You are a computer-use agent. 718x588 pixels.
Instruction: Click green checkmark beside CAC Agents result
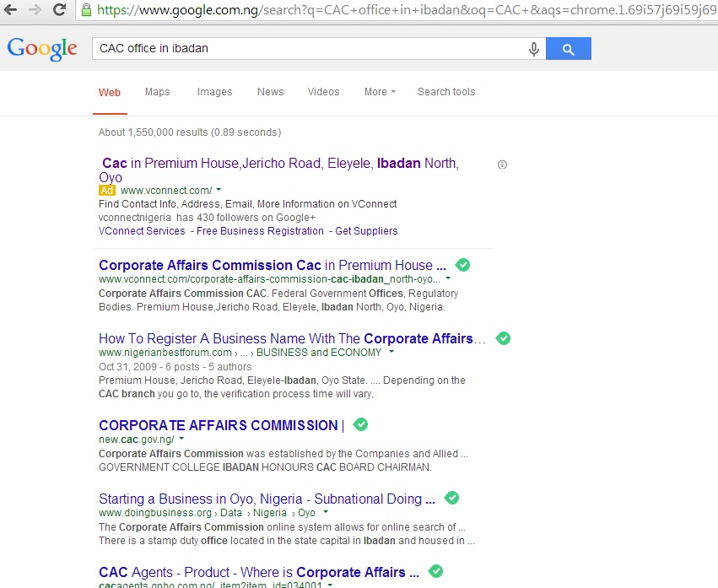pyautogui.click(x=435, y=571)
